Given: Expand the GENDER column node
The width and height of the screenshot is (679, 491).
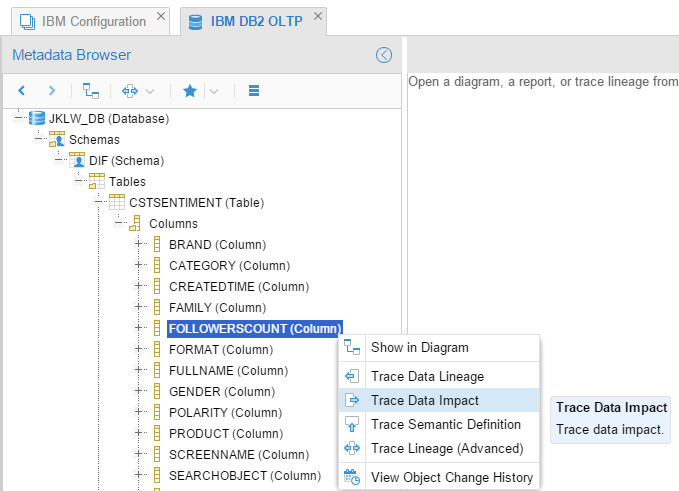Looking at the screenshot, I should coord(139,390).
